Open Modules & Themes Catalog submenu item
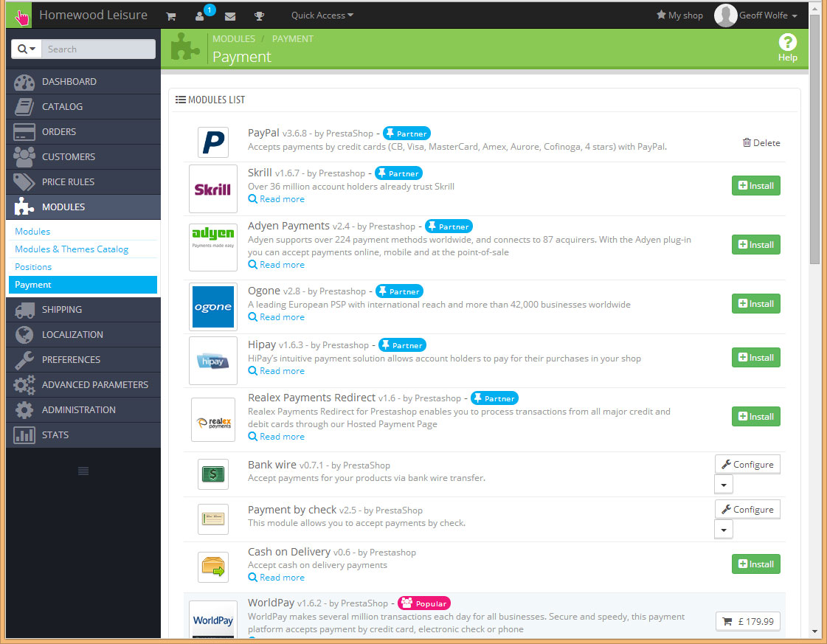 (x=72, y=249)
